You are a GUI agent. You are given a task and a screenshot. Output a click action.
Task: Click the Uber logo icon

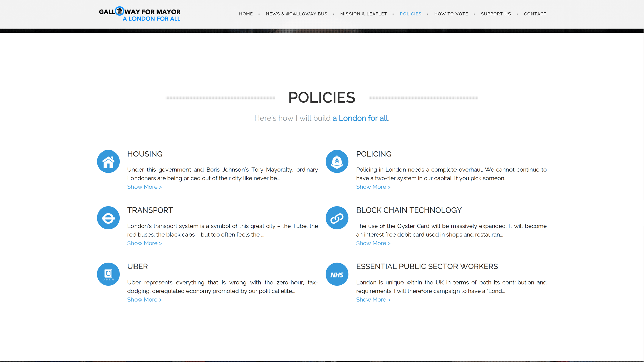[x=108, y=274]
